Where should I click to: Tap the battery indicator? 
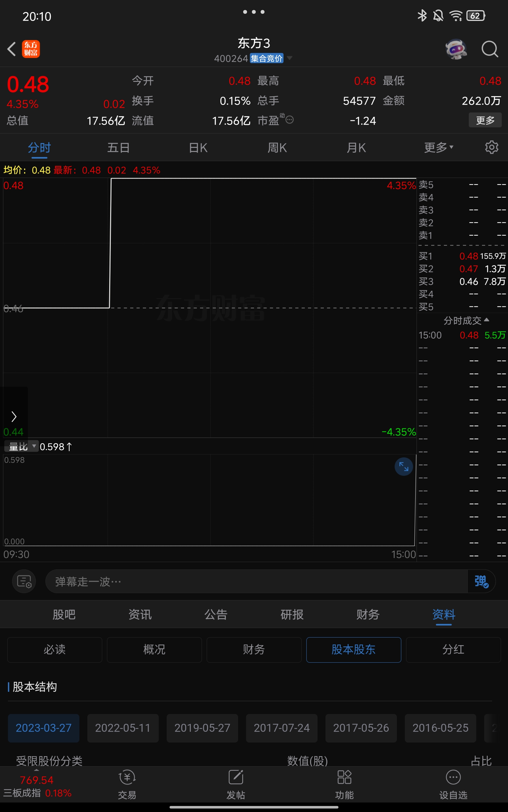(476, 16)
